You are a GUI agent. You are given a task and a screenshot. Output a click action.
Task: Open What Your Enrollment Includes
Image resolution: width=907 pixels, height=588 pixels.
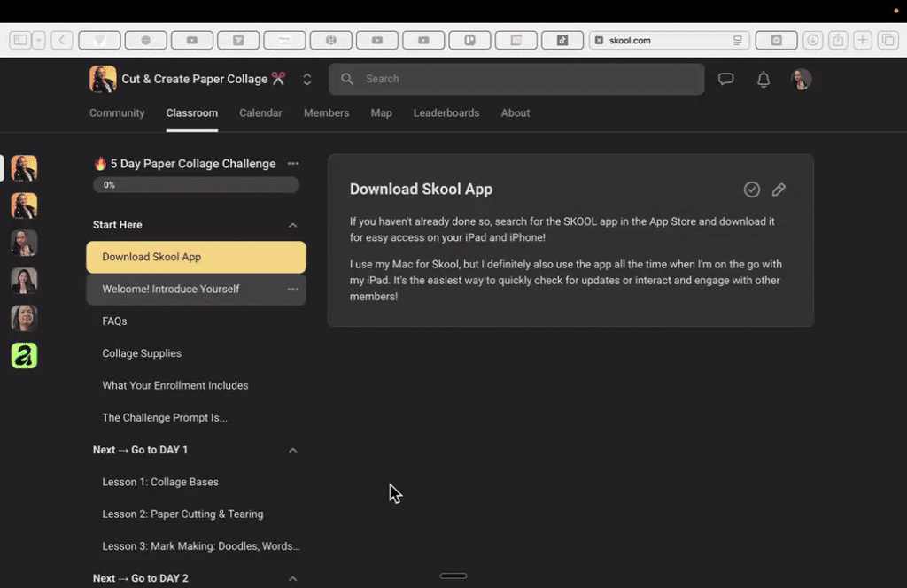pos(175,385)
